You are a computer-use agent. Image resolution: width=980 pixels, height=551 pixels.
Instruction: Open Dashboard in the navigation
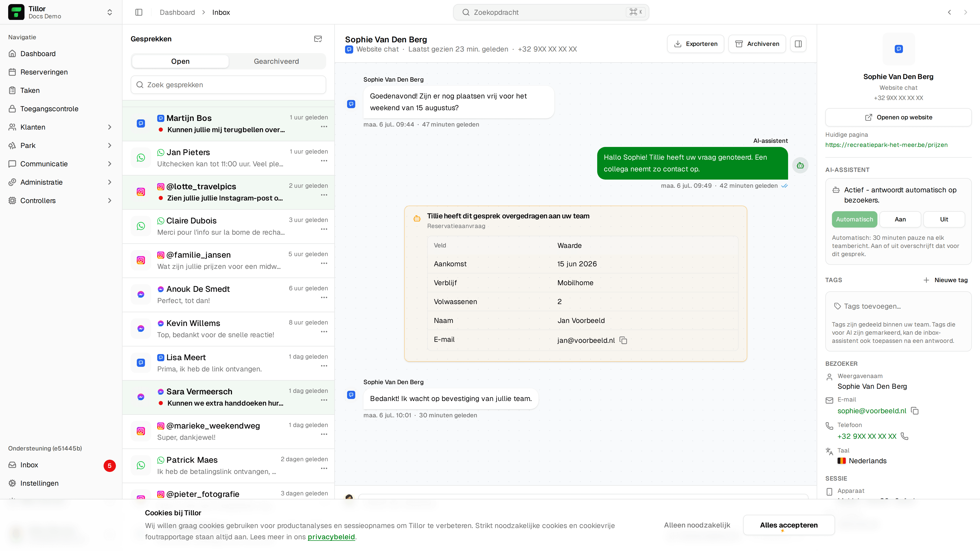61,54
